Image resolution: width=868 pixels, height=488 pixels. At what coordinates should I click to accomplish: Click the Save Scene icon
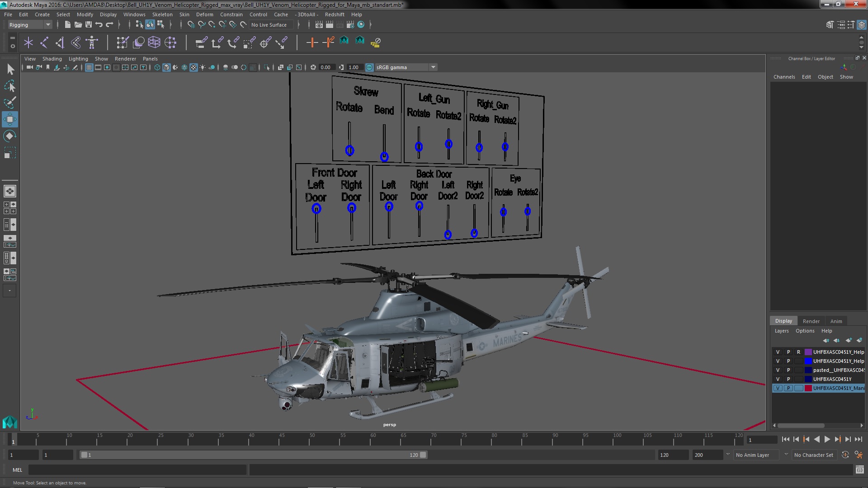tap(89, 25)
